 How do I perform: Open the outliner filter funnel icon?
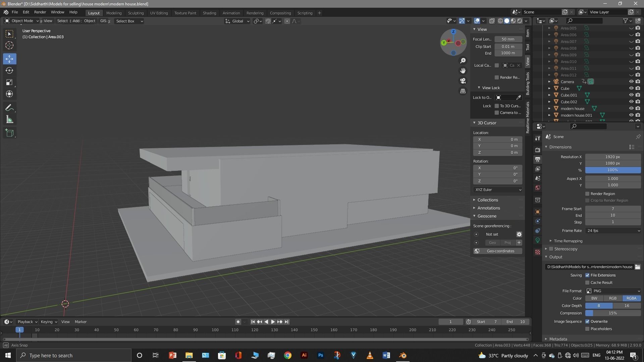[x=626, y=21]
